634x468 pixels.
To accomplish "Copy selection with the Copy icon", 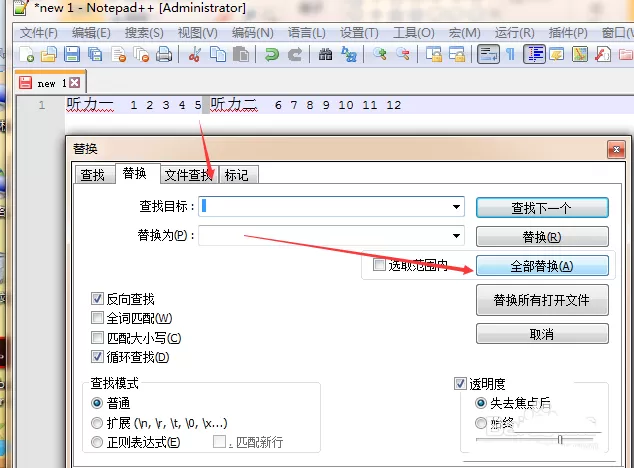I will (218, 55).
